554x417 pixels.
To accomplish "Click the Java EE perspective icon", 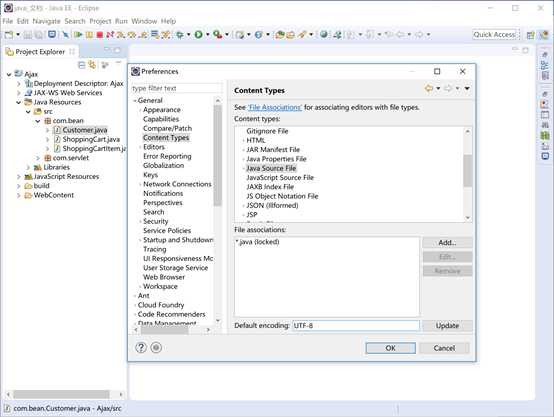I will (x=543, y=35).
